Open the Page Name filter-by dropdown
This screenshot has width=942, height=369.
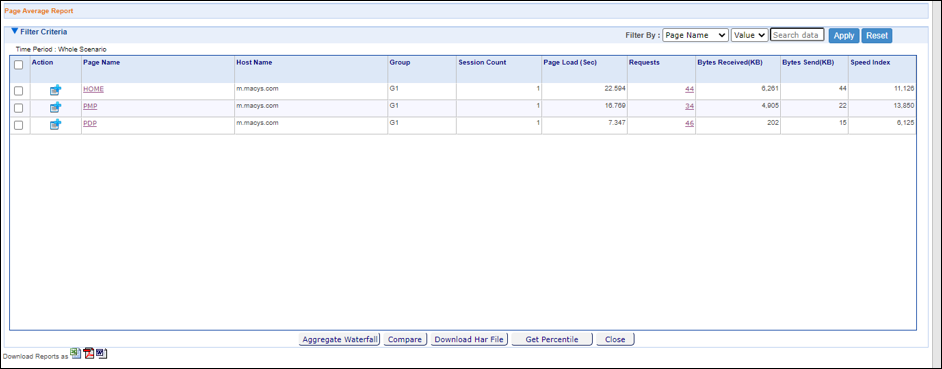[x=696, y=35]
